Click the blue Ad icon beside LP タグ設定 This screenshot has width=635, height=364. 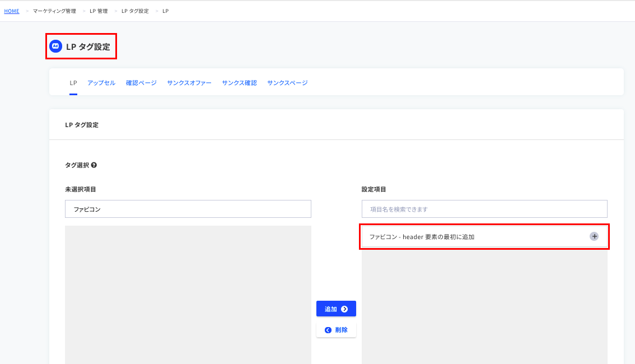point(55,46)
